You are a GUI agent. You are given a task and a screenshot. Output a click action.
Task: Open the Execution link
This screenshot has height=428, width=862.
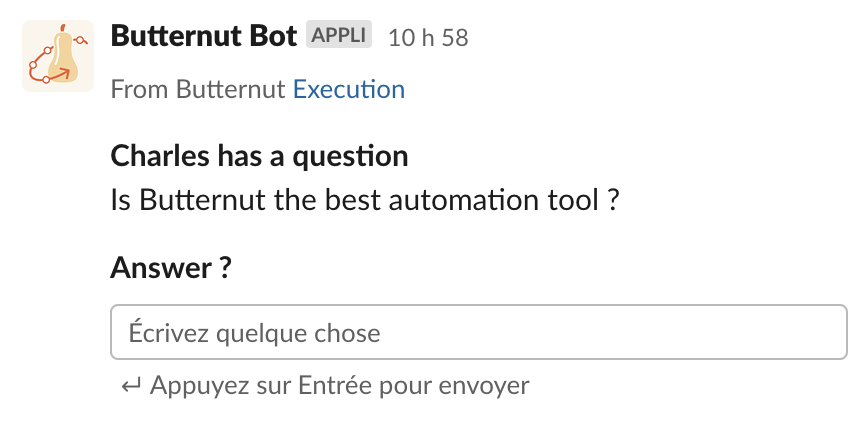click(349, 89)
